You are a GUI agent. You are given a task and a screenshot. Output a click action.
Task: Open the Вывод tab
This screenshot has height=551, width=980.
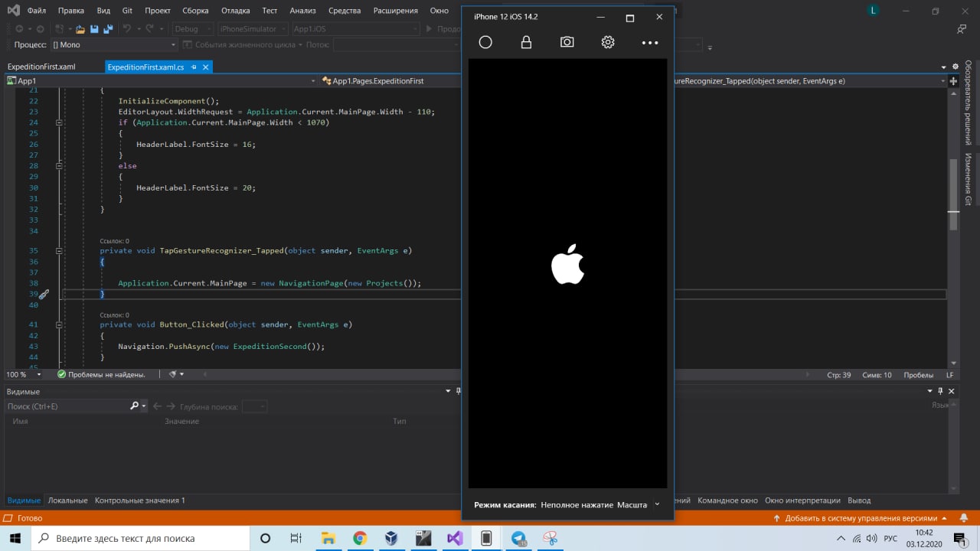point(859,500)
